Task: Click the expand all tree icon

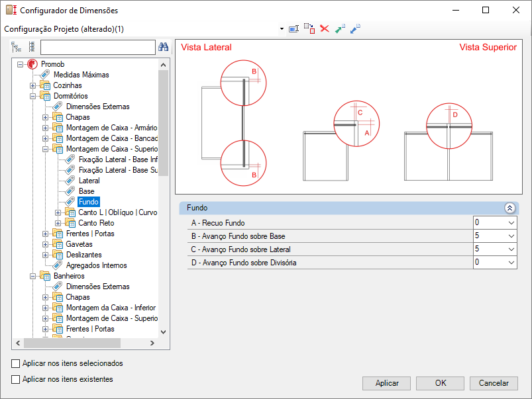Action: point(17,47)
